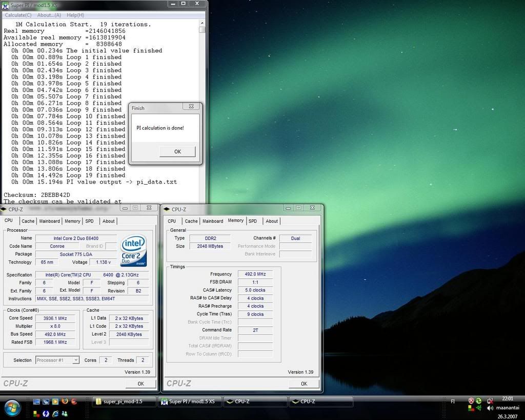
Task: Click the taskbar clock showing 22:01
Action: coord(507,398)
